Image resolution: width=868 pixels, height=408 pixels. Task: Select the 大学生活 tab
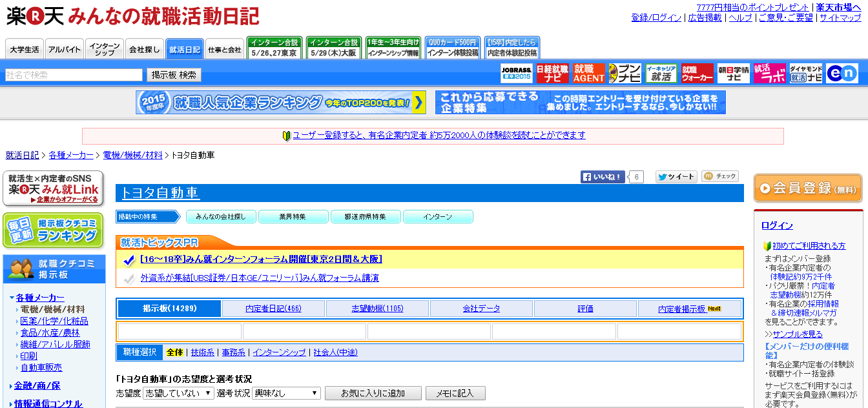25,49
